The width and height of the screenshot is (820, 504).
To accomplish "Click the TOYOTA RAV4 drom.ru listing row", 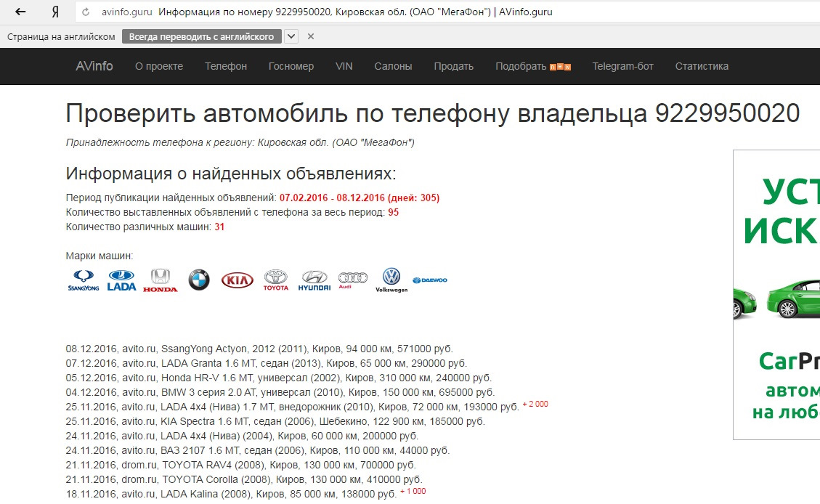I will click(x=241, y=466).
